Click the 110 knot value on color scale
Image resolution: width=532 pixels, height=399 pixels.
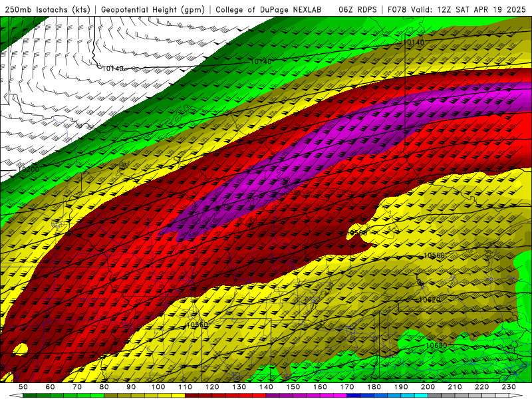point(186,387)
